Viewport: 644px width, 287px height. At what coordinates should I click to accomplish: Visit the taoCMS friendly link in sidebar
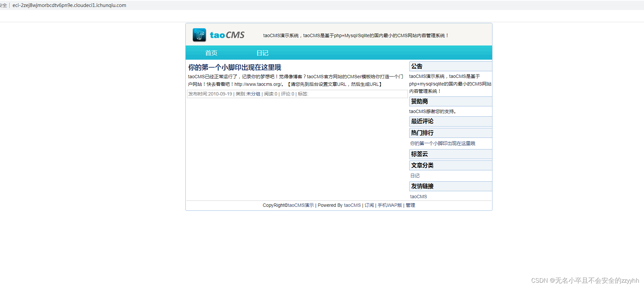[x=419, y=197]
